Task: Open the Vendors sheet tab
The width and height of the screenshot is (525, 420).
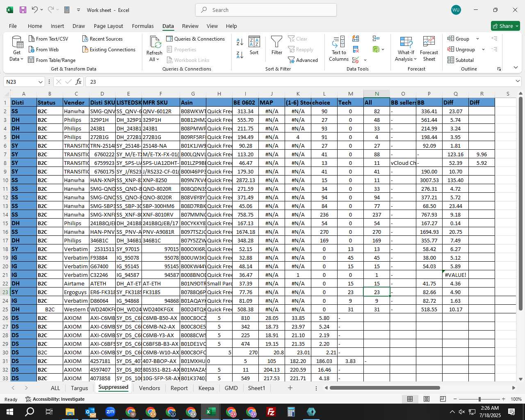Action: pos(149,388)
